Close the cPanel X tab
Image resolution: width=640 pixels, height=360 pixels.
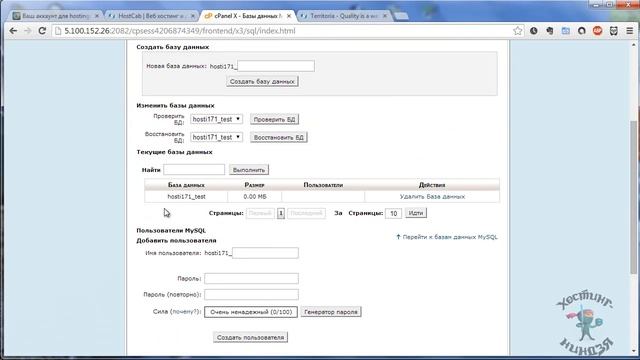289,16
